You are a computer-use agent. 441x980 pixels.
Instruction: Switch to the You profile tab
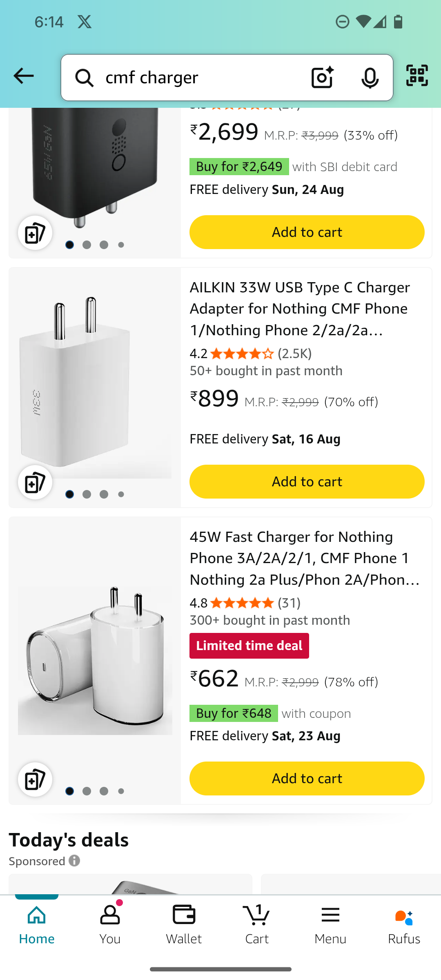(x=110, y=925)
